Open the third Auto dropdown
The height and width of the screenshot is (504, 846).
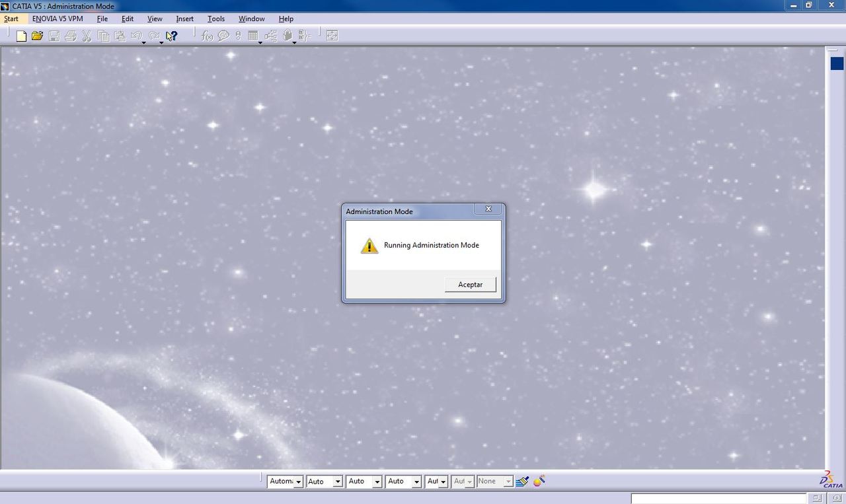click(x=377, y=482)
